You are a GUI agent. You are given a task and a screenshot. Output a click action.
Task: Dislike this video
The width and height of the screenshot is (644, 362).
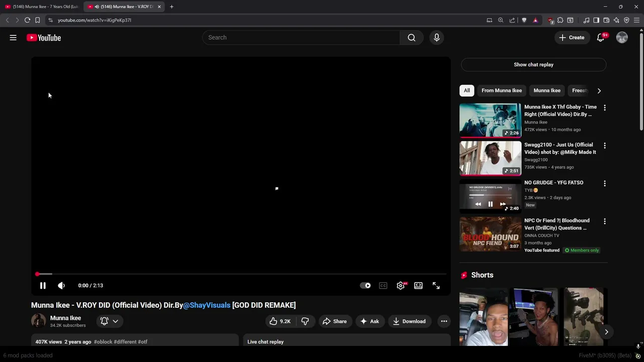tap(305, 321)
